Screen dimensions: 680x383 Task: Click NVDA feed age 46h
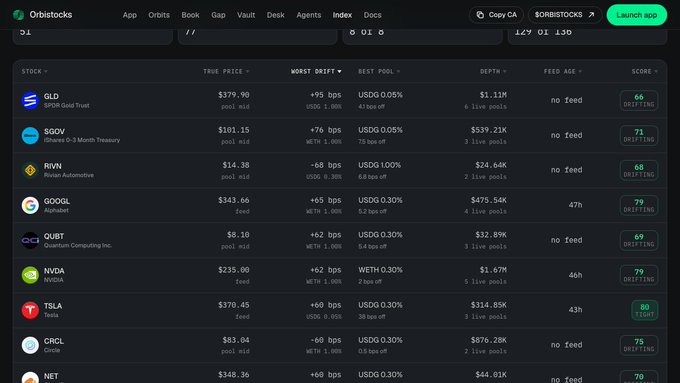575,275
